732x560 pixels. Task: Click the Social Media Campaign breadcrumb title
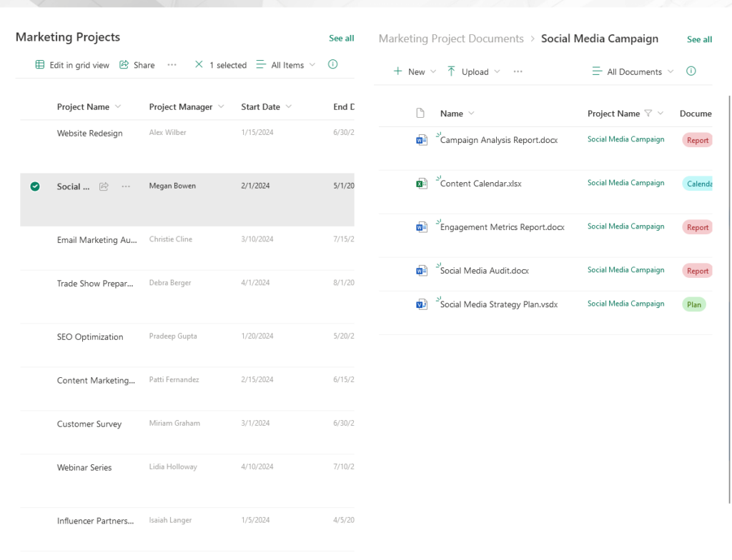point(600,39)
